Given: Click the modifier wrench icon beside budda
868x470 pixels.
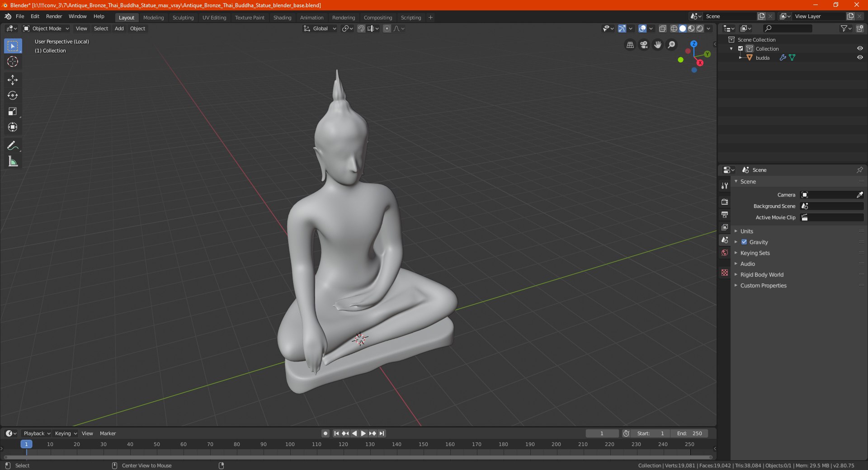Looking at the screenshot, I should [783, 57].
